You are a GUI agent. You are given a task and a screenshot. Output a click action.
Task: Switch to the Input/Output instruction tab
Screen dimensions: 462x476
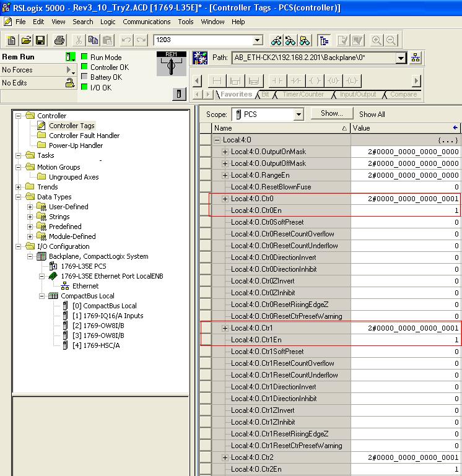pyautogui.click(x=358, y=95)
